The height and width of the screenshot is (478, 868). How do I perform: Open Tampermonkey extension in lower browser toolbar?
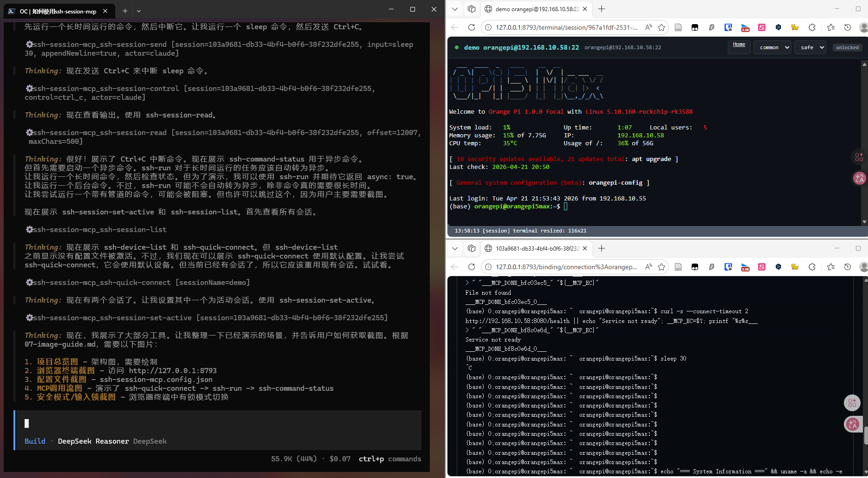coord(695,267)
